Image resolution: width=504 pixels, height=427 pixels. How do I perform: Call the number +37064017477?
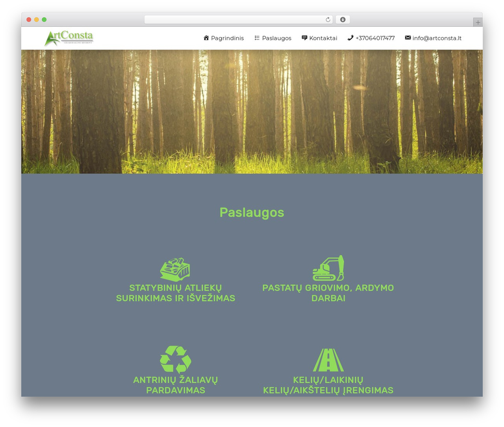click(375, 38)
